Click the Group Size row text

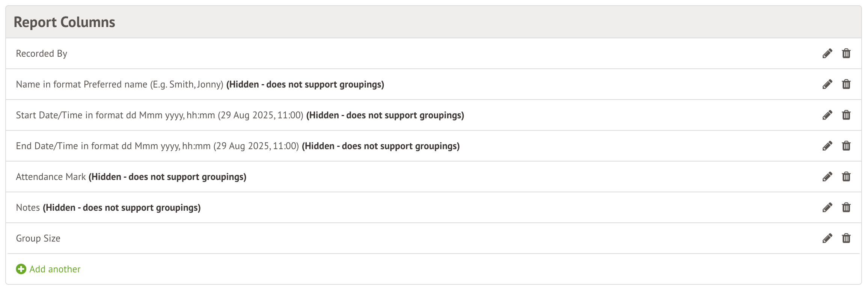click(38, 239)
